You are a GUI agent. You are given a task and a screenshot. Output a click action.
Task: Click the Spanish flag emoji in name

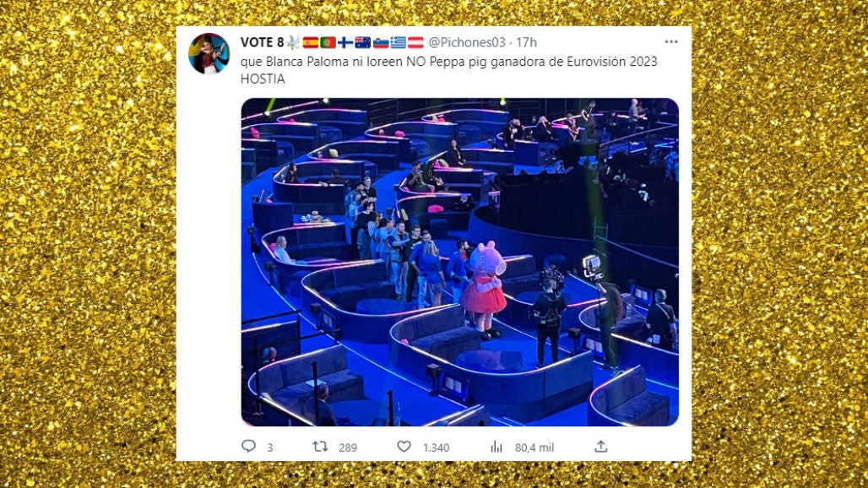[311, 42]
